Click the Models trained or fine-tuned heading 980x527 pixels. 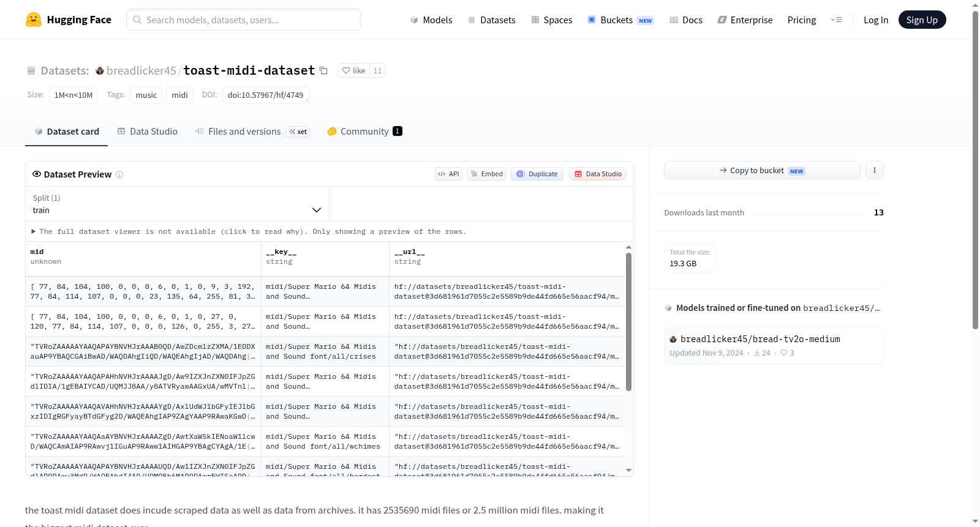point(778,308)
